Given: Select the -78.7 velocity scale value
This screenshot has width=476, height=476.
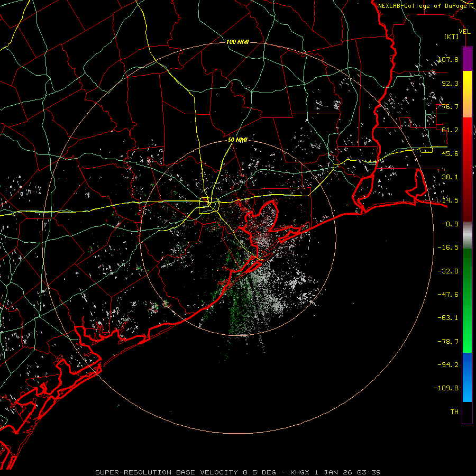Looking at the screenshot, I should (x=448, y=342).
